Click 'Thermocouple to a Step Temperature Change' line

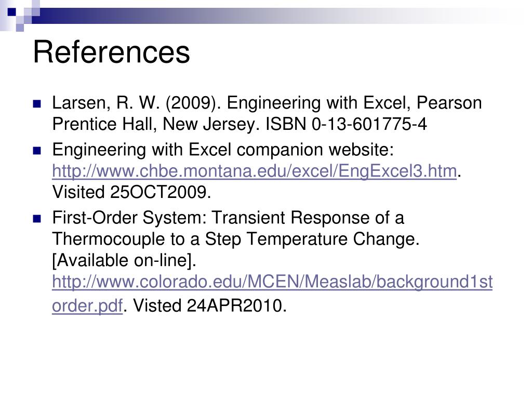click(236, 239)
